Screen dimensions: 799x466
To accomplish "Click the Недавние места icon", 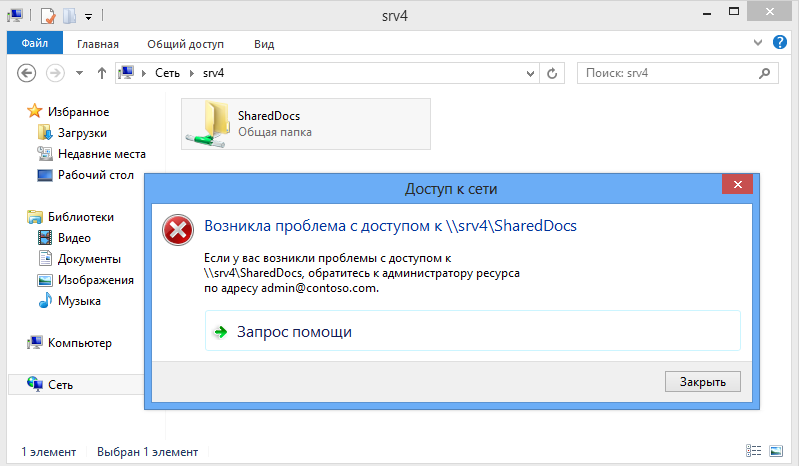I will (x=45, y=153).
